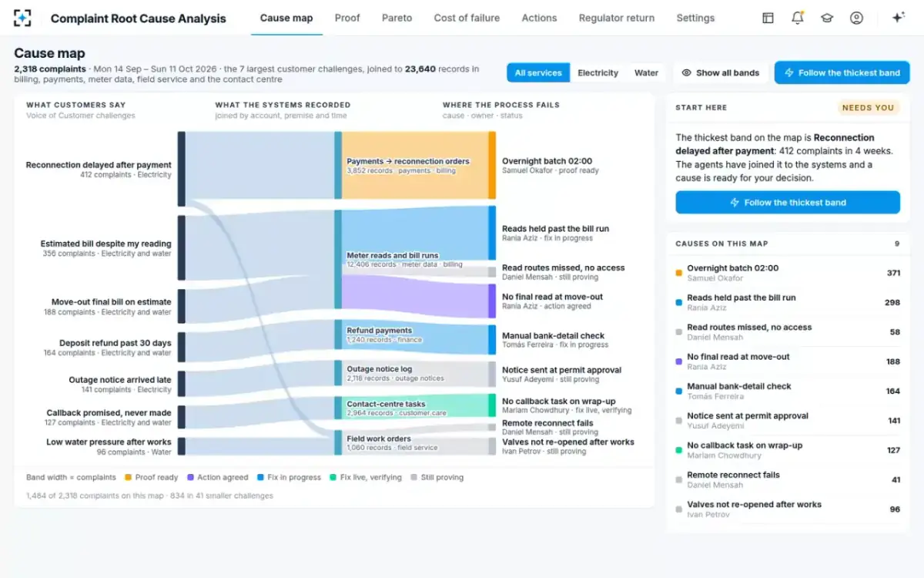Open the user profile icon
This screenshot has height=578, width=924.
pyautogui.click(x=856, y=18)
